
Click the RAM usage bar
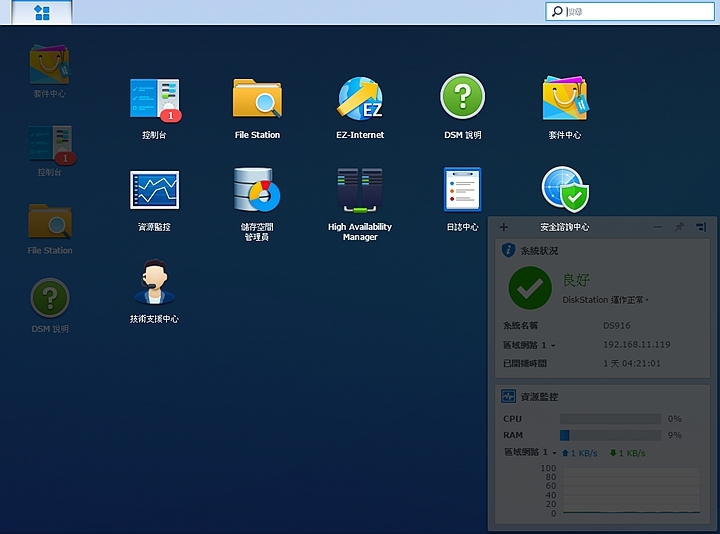pyautogui.click(x=610, y=435)
